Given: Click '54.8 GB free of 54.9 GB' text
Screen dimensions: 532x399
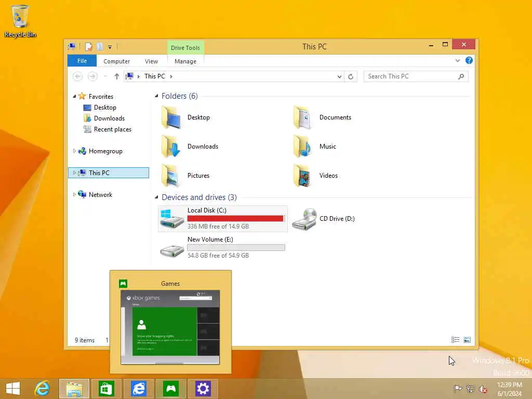Looking at the screenshot, I should point(218,256).
